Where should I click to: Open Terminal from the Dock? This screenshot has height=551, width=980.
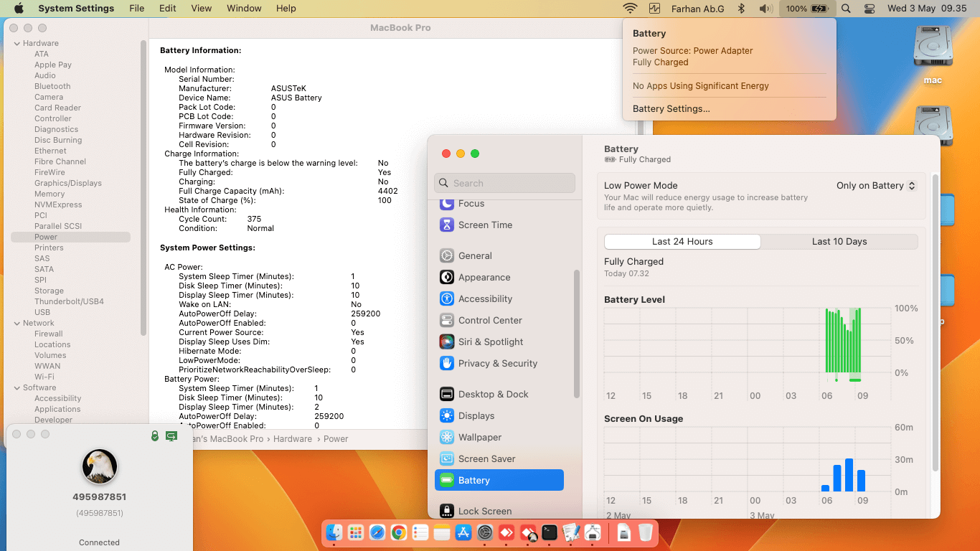550,532
